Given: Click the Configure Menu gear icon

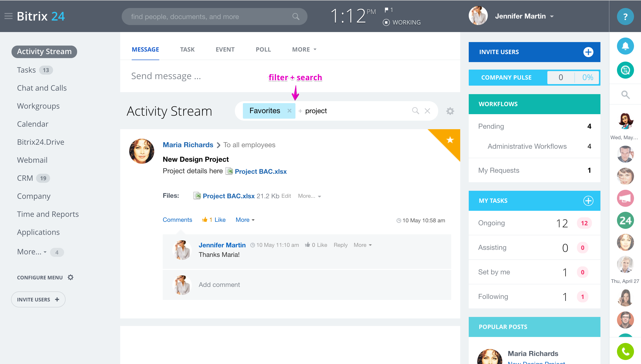Looking at the screenshot, I should click(x=71, y=277).
